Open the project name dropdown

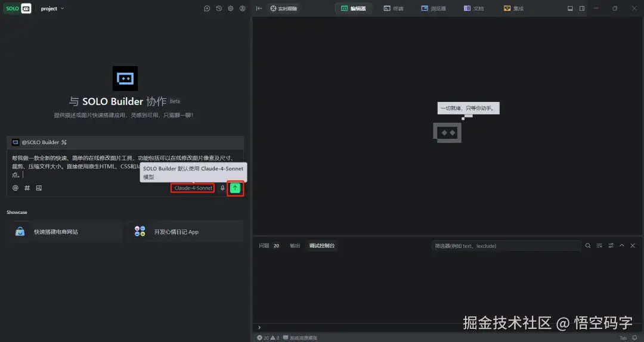[x=52, y=8]
